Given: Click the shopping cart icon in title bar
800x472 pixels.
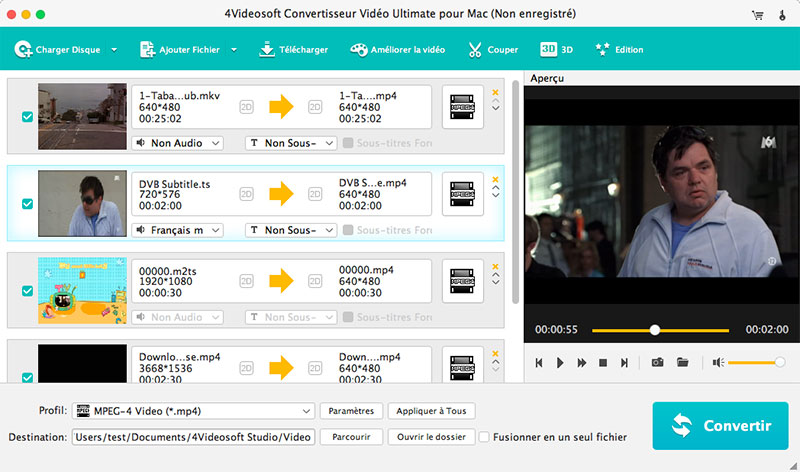Looking at the screenshot, I should 756,16.
